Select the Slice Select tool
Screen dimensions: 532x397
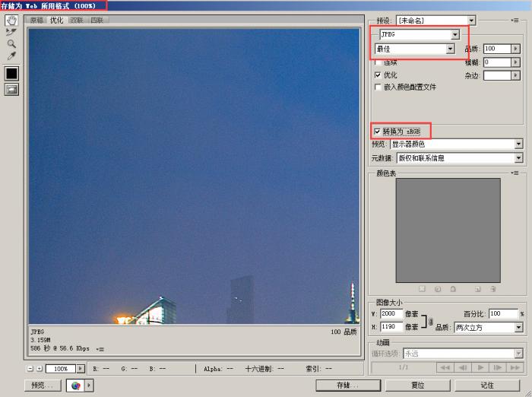coord(11,32)
